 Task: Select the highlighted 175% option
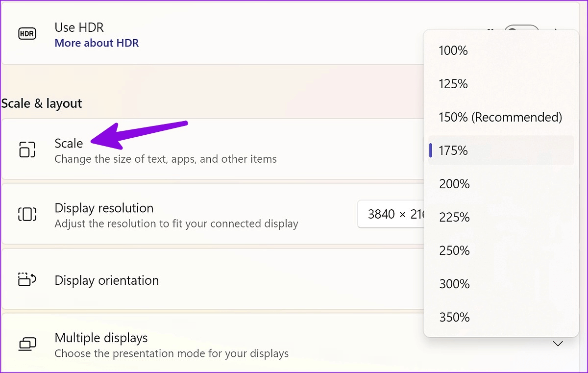point(453,150)
